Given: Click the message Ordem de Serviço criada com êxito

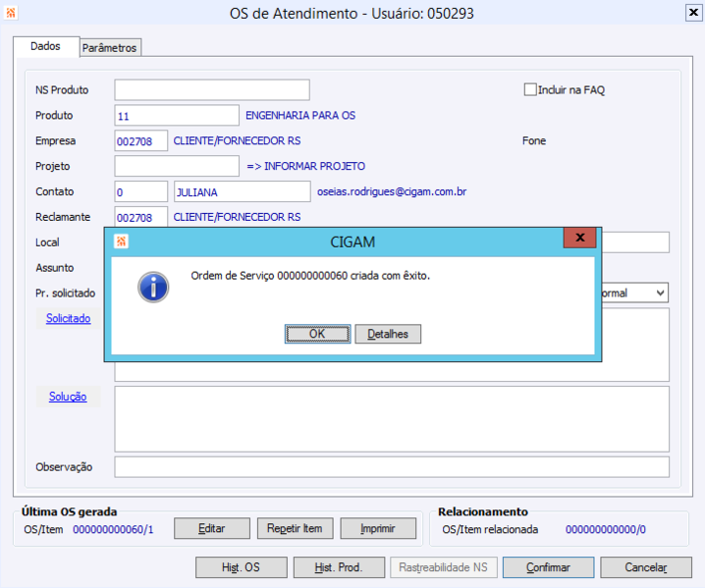Looking at the screenshot, I should click(310, 276).
